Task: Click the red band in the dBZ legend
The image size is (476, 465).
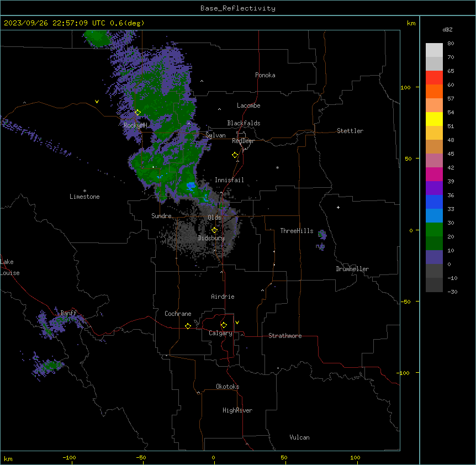Action: tap(434, 77)
